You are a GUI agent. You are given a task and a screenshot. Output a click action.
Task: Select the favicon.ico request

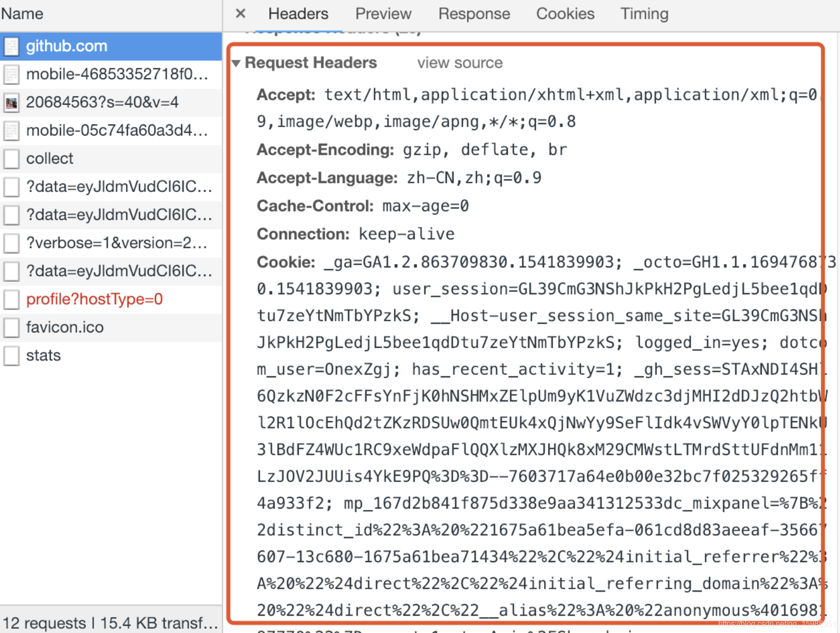(x=111, y=327)
